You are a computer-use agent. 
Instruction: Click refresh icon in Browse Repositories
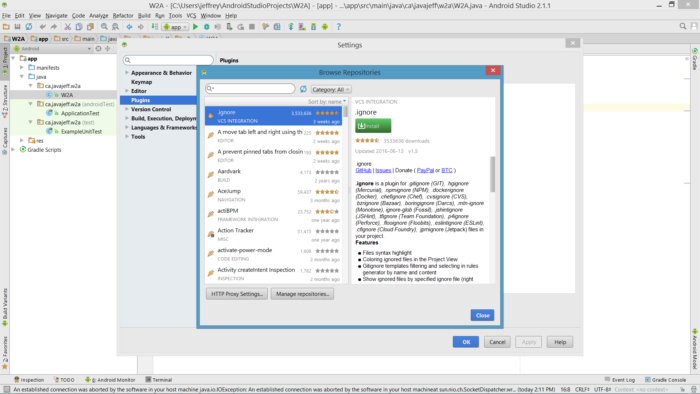(303, 89)
